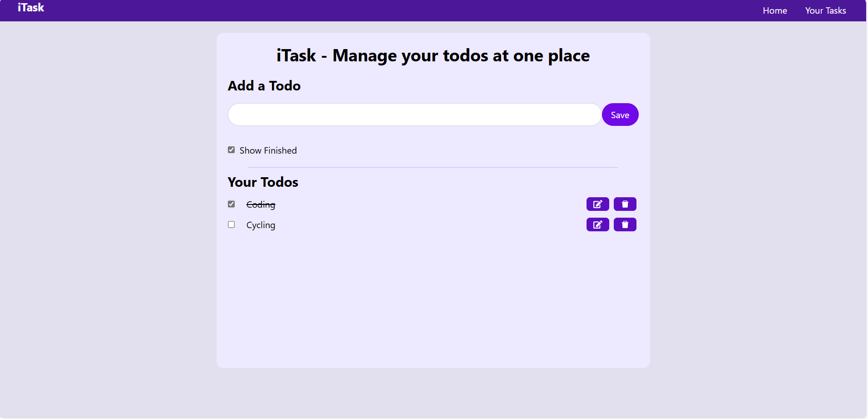Click the Save button
The height and width of the screenshot is (419, 868).
coord(620,115)
